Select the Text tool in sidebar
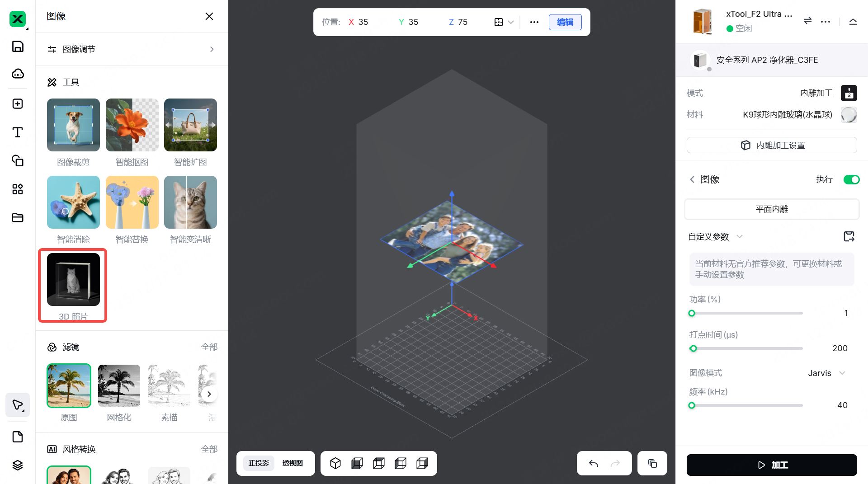The width and height of the screenshot is (868, 484). click(x=18, y=132)
